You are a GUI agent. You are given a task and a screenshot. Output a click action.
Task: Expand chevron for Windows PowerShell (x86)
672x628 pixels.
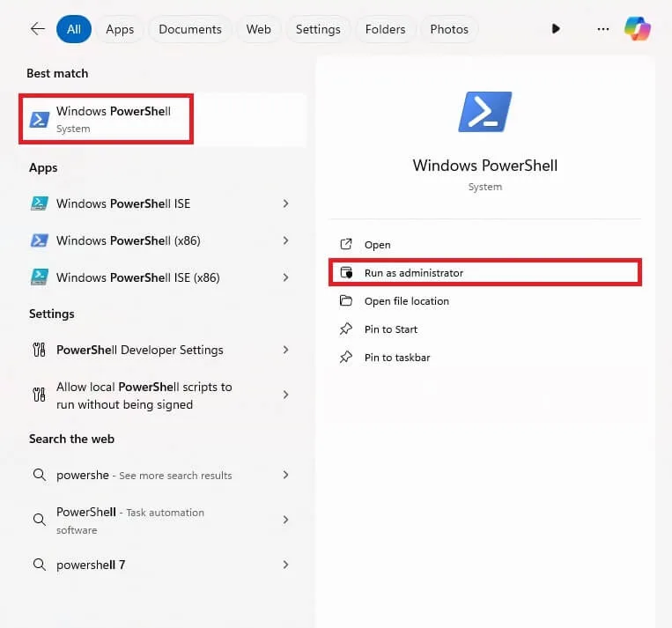coord(286,240)
